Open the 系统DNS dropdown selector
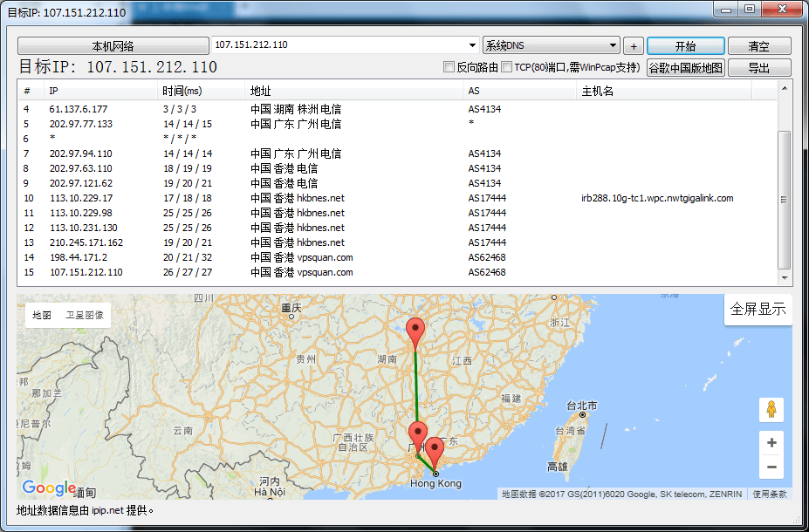 coord(614,44)
